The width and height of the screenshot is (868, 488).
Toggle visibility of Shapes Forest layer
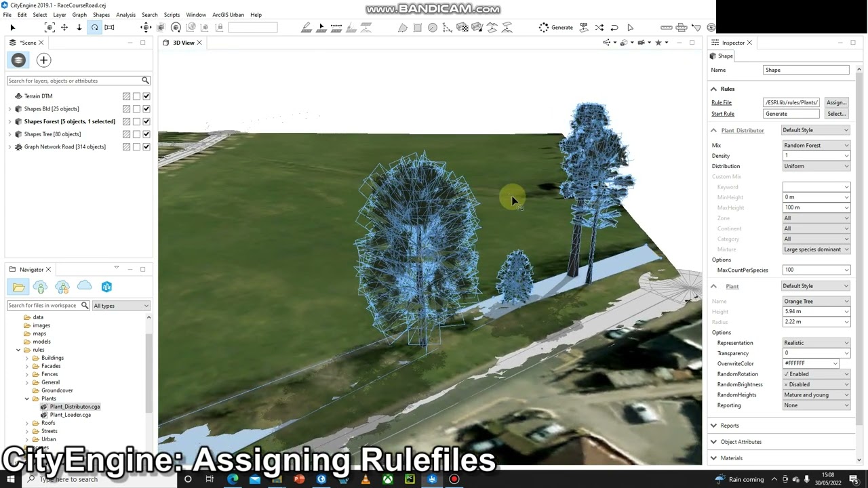(146, 121)
